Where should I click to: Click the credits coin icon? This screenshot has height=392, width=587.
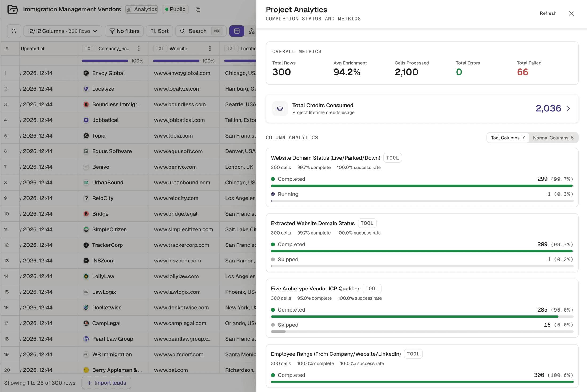click(280, 108)
